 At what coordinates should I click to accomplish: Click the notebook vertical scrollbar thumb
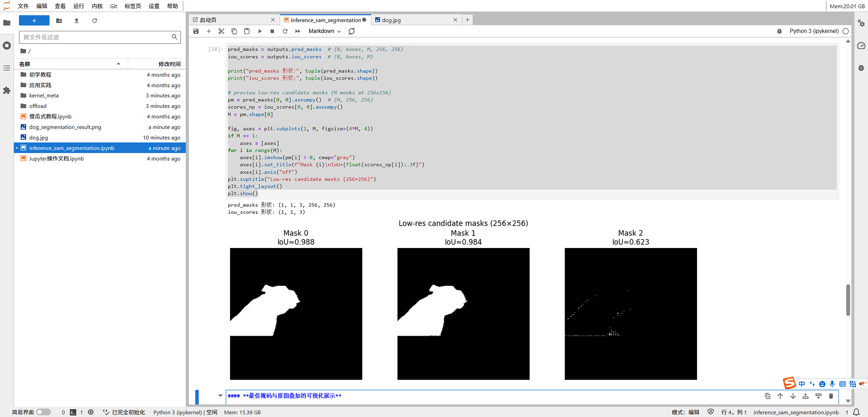click(x=848, y=300)
